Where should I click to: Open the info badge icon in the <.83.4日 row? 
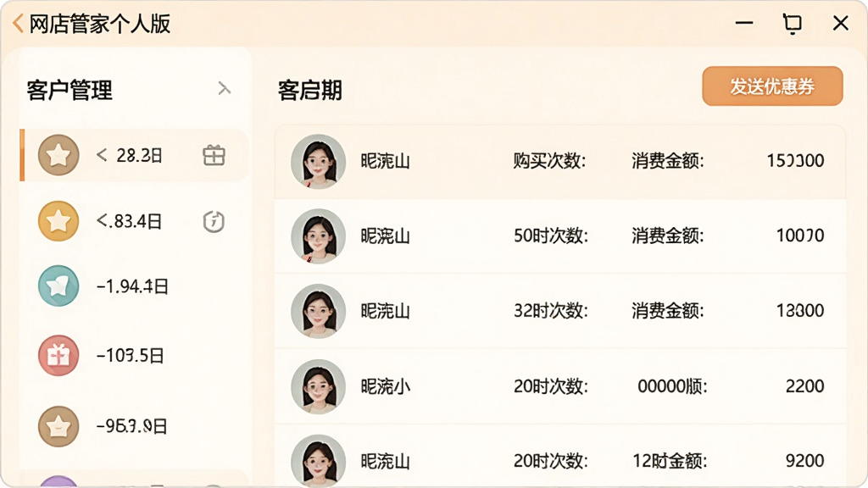[214, 221]
